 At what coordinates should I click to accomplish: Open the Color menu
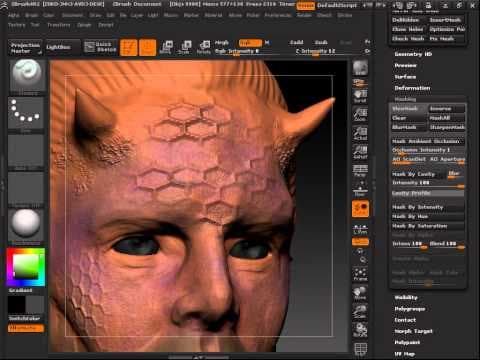pyautogui.click(x=49, y=15)
